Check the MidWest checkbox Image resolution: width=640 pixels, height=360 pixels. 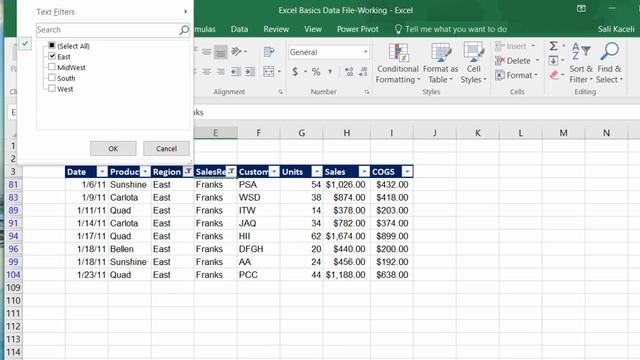(x=52, y=67)
